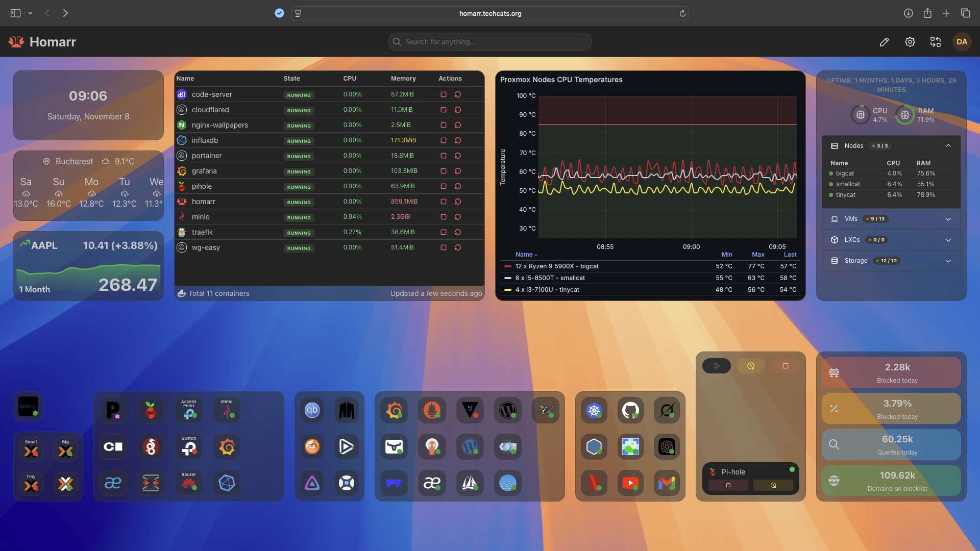Expand the VMs section
The image size is (980, 551).
click(x=948, y=219)
